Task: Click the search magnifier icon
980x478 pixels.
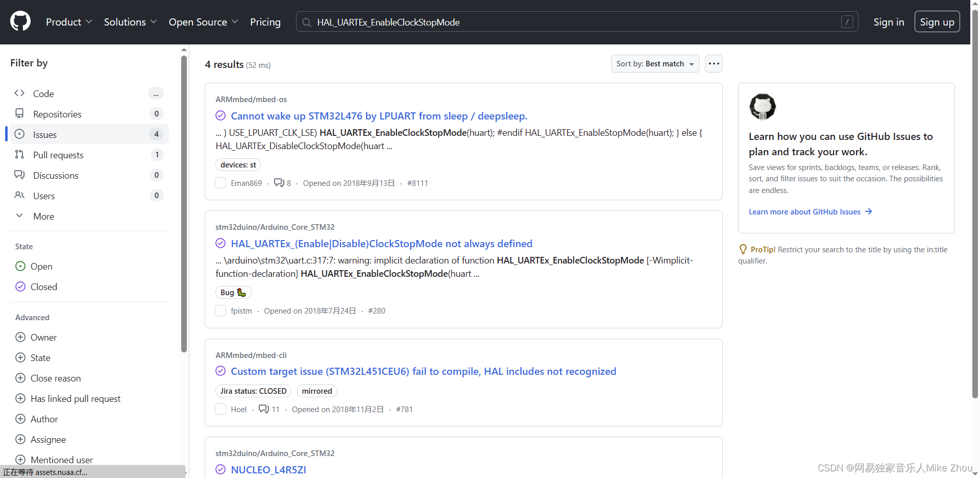Action: [x=306, y=22]
